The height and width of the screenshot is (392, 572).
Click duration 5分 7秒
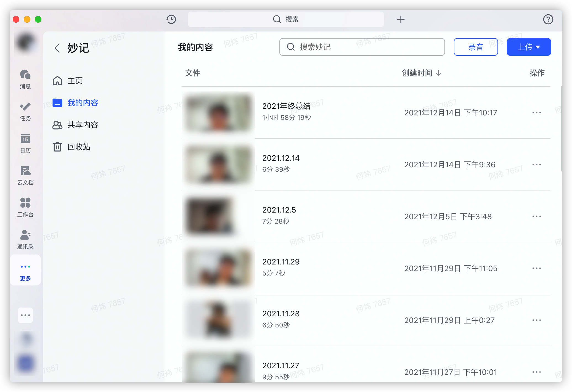[273, 273]
